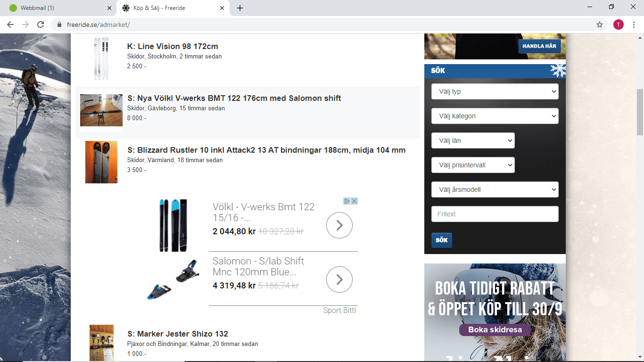Open the Chrome profile avatar
644x362 pixels.
coord(618,25)
